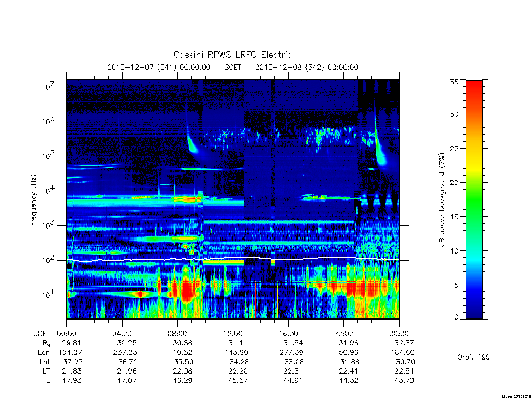Click the SCET row label beside the time ticks
This screenshot has width=532, height=399.
[x=42, y=334]
